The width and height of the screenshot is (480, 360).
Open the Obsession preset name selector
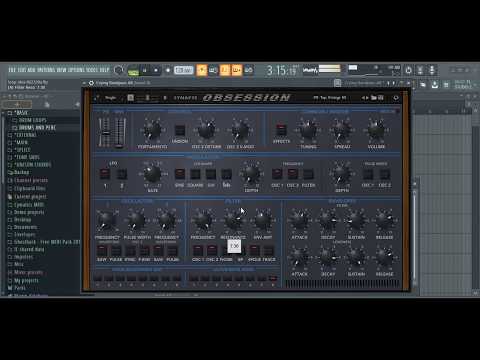click(330, 98)
